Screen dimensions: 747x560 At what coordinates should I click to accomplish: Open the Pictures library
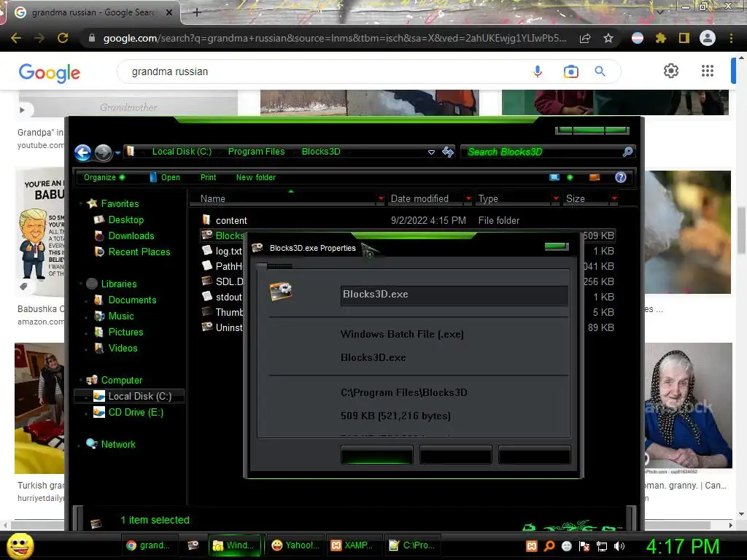click(125, 332)
